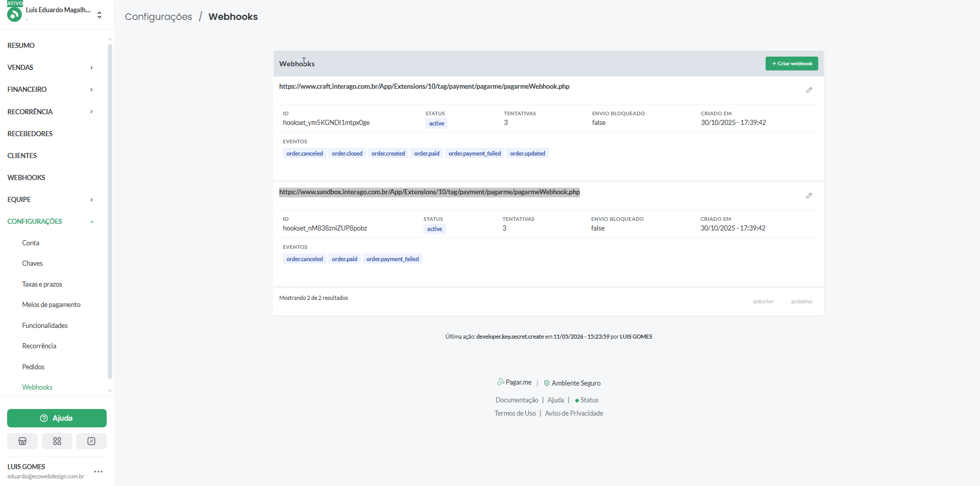Open Aviso de Privacidade link
This screenshot has width=980, height=486.
pyautogui.click(x=574, y=414)
